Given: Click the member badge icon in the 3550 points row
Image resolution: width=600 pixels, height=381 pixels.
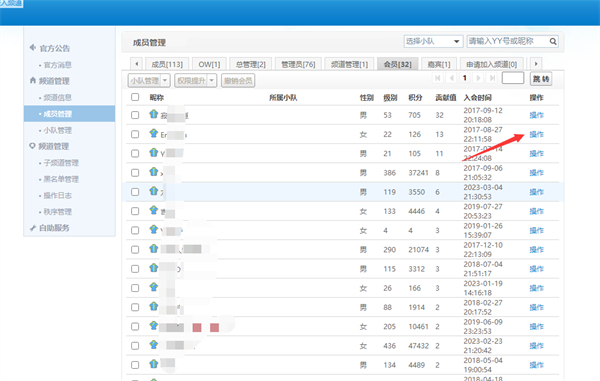Looking at the screenshot, I should (153, 190).
